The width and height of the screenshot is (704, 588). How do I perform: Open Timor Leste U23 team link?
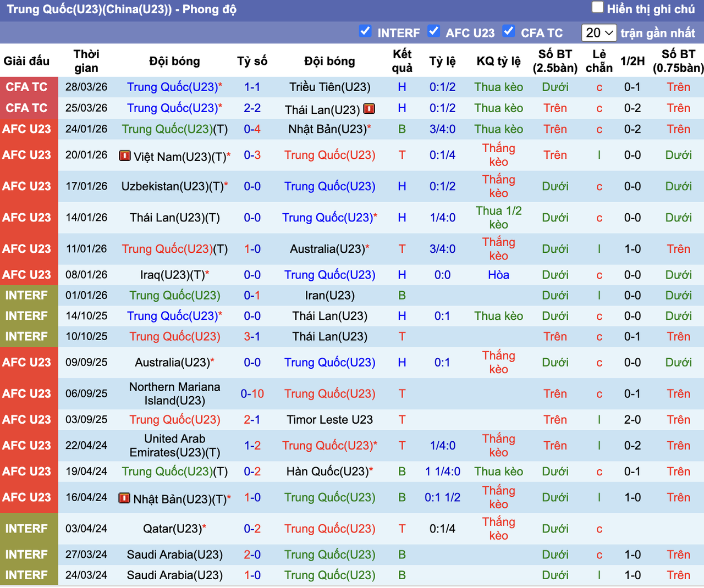point(330,420)
